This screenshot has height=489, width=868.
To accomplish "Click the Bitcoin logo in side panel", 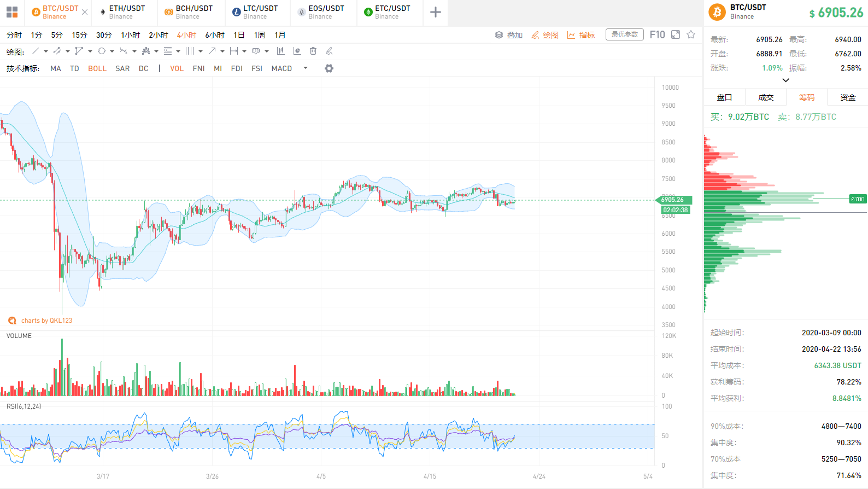I will tap(717, 11).
